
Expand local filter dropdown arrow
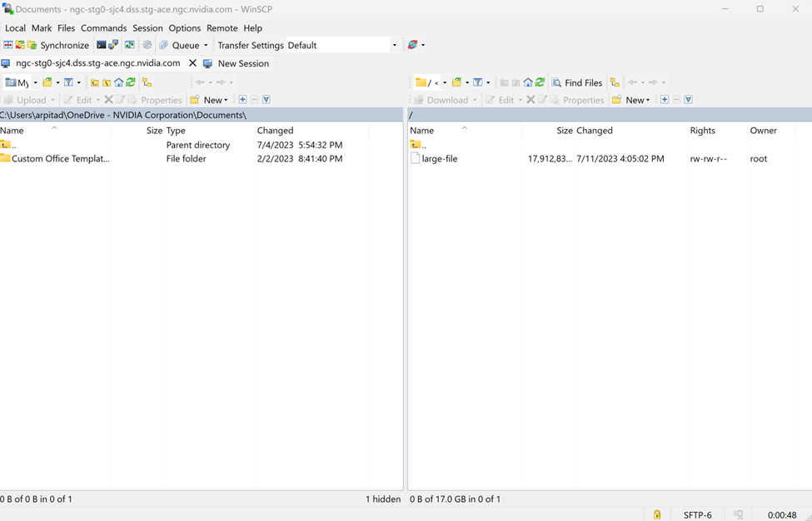(x=79, y=82)
